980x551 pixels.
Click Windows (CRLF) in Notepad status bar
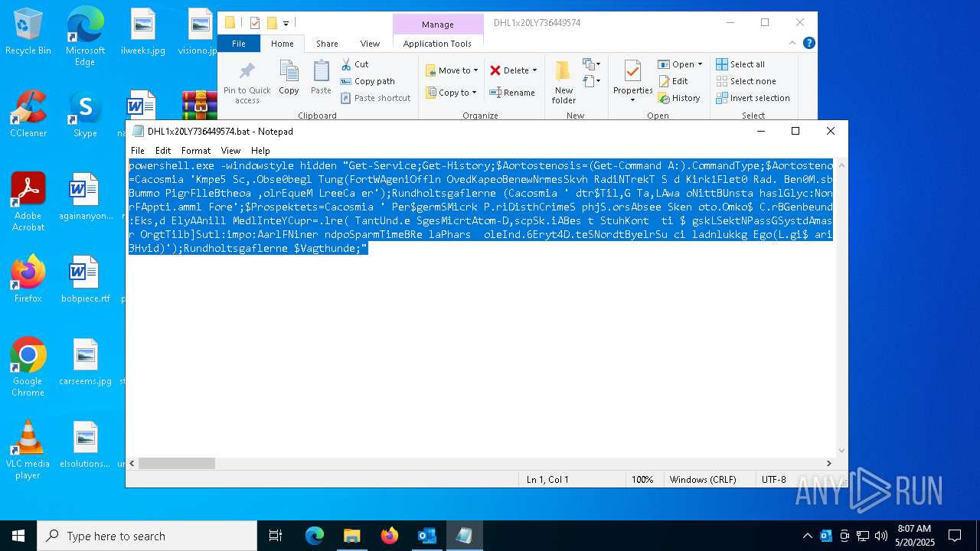click(x=703, y=479)
